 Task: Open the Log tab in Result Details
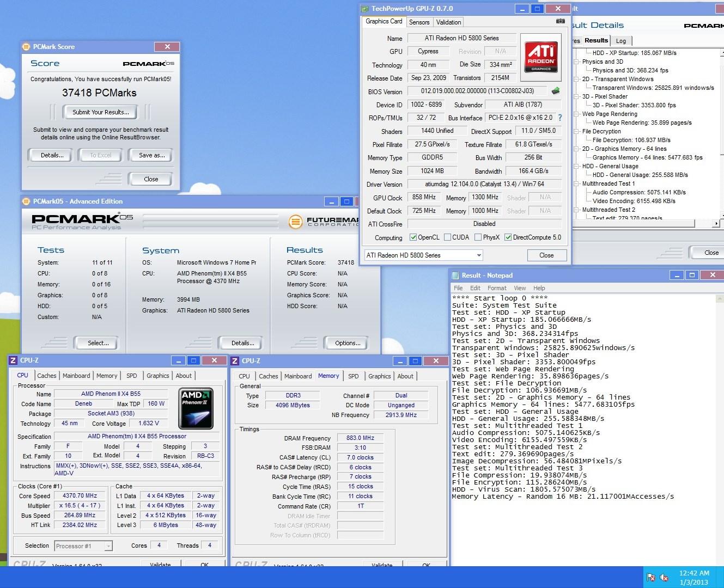[x=621, y=41]
